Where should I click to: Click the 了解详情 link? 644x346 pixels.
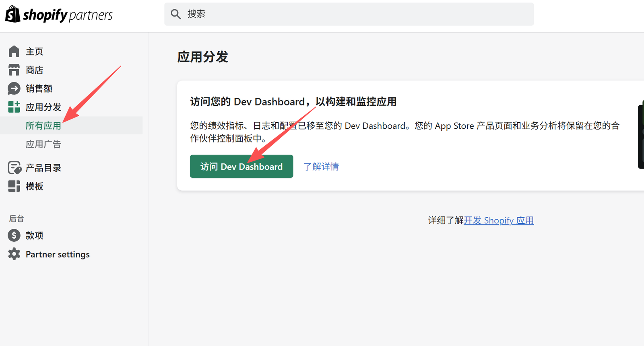(x=321, y=166)
